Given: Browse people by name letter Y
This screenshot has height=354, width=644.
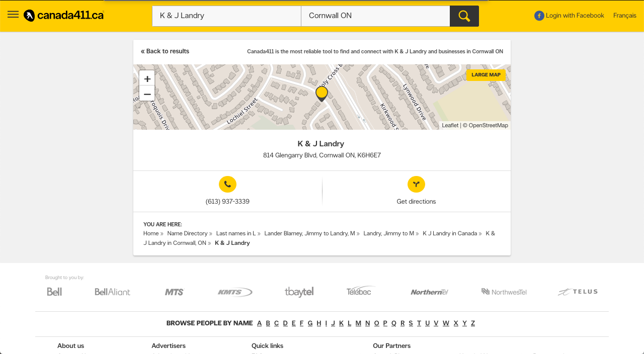Looking at the screenshot, I should [464, 323].
